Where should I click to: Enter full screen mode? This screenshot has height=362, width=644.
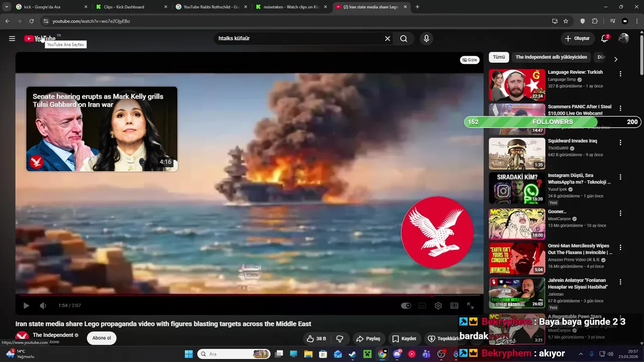pos(470,306)
